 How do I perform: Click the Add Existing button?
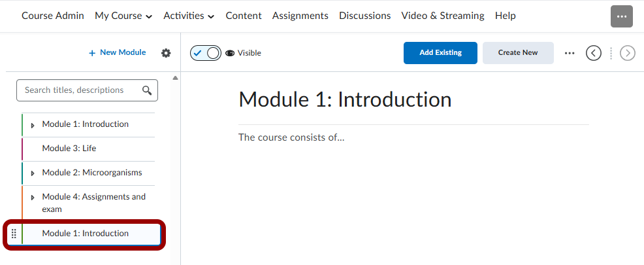[x=440, y=53]
